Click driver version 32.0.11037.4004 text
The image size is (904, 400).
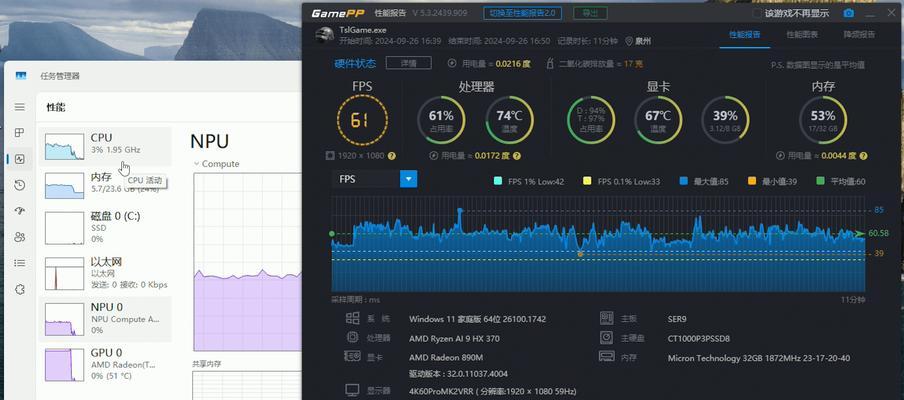tap(458, 373)
